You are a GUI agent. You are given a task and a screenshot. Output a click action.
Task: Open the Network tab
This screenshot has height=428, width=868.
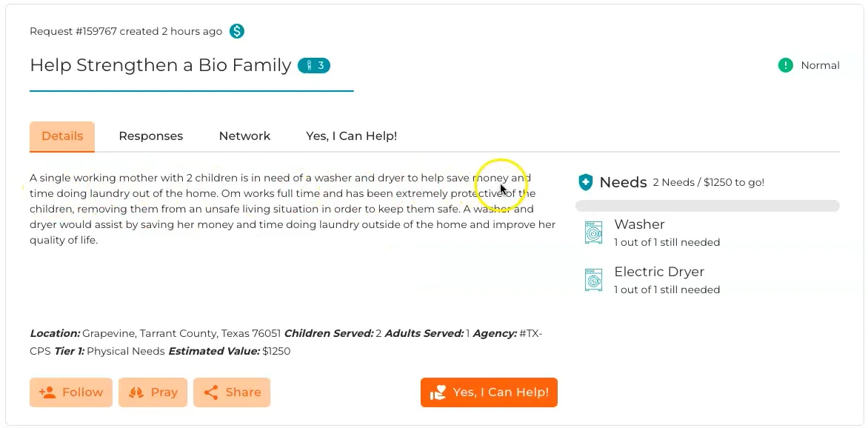click(244, 136)
